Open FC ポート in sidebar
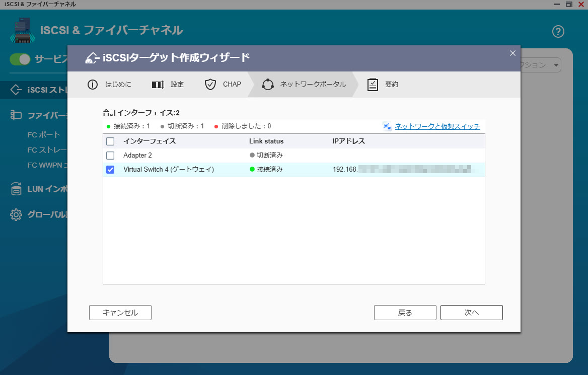588x375 pixels. (x=44, y=134)
